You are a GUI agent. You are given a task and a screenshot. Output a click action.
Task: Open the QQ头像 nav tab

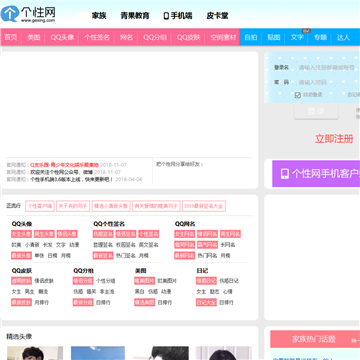[62, 37]
